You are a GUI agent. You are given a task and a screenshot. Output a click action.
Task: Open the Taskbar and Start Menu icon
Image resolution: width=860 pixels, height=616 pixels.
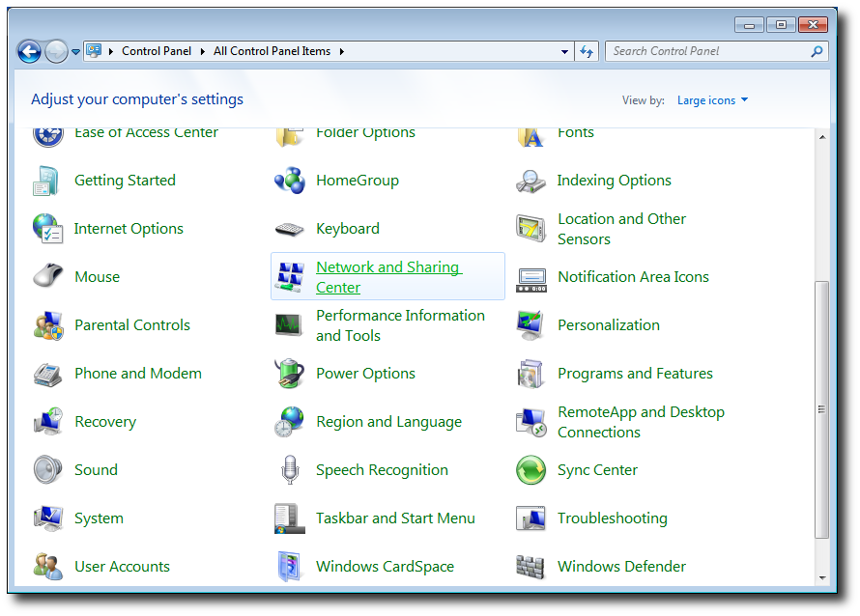(x=290, y=518)
